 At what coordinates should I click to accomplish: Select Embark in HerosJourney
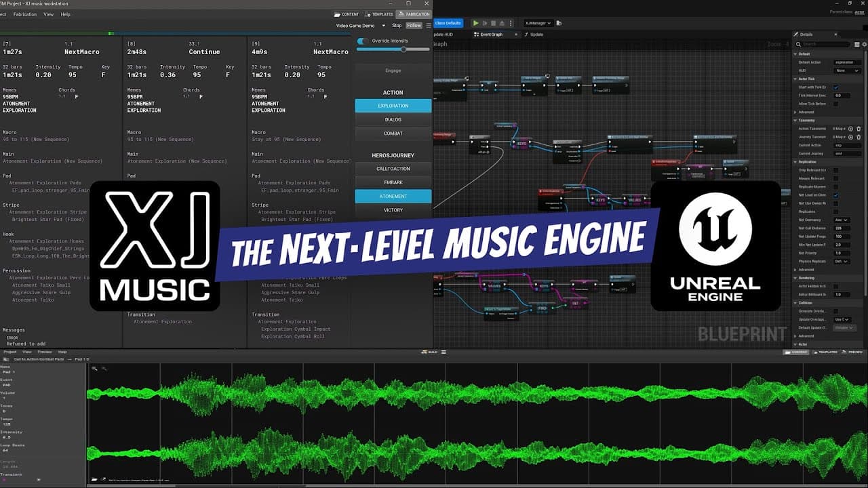point(393,182)
